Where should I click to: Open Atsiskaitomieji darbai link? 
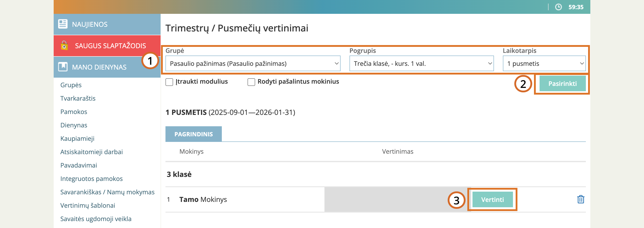point(91,152)
